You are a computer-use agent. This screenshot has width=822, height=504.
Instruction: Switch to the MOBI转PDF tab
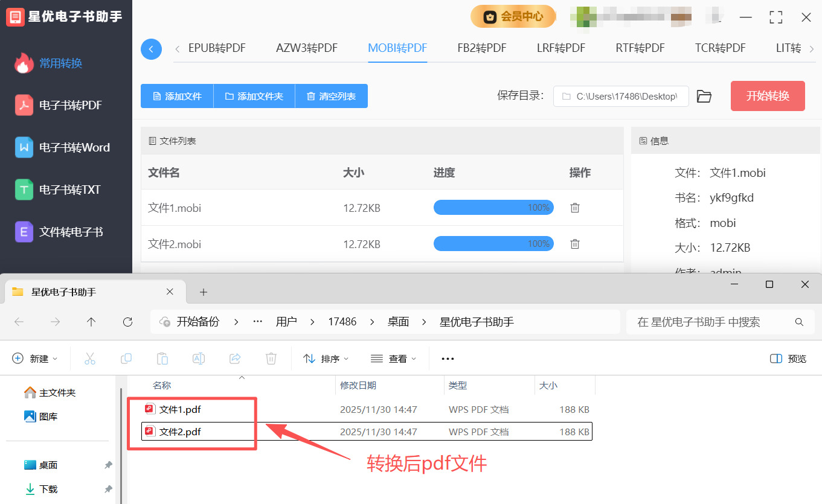(397, 48)
